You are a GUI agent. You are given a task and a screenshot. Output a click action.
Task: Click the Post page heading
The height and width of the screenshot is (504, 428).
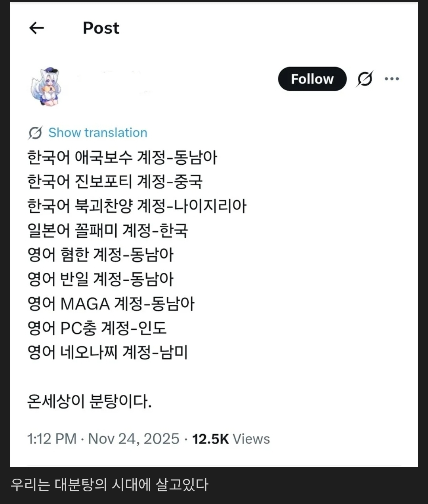[x=101, y=28]
